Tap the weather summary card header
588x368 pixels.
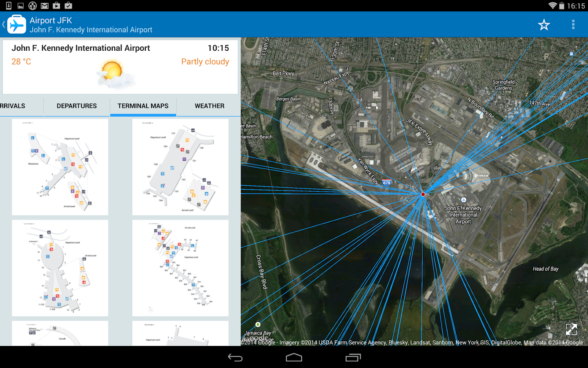tap(81, 48)
